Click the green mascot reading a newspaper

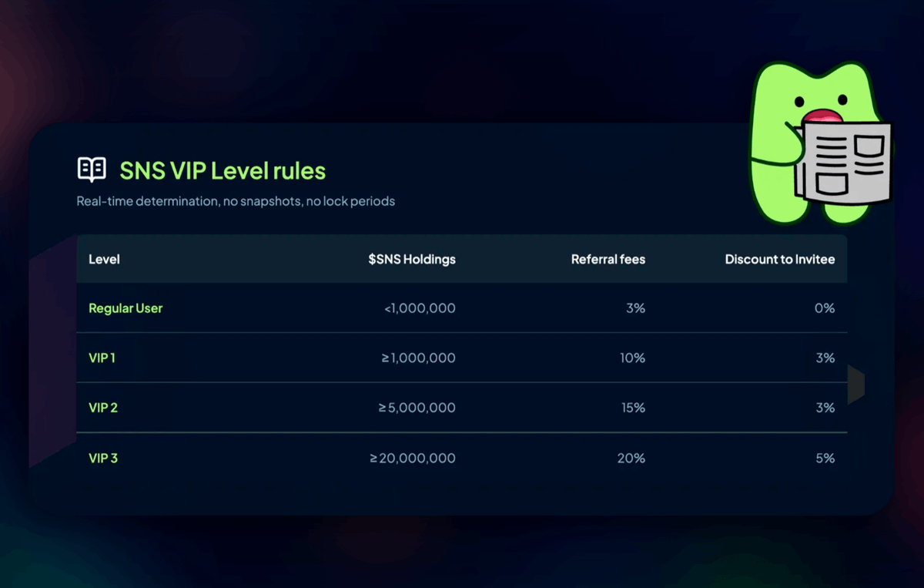[x=820, y=143]
